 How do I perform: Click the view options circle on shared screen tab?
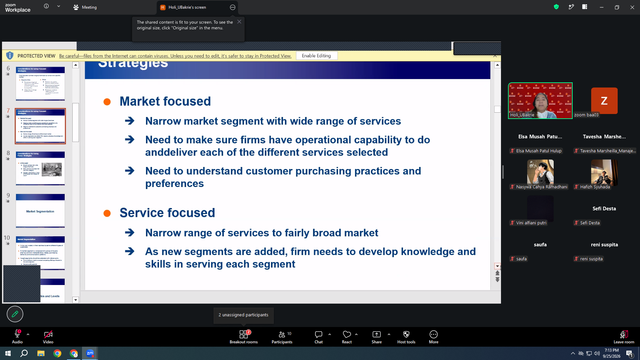(232, 7)
